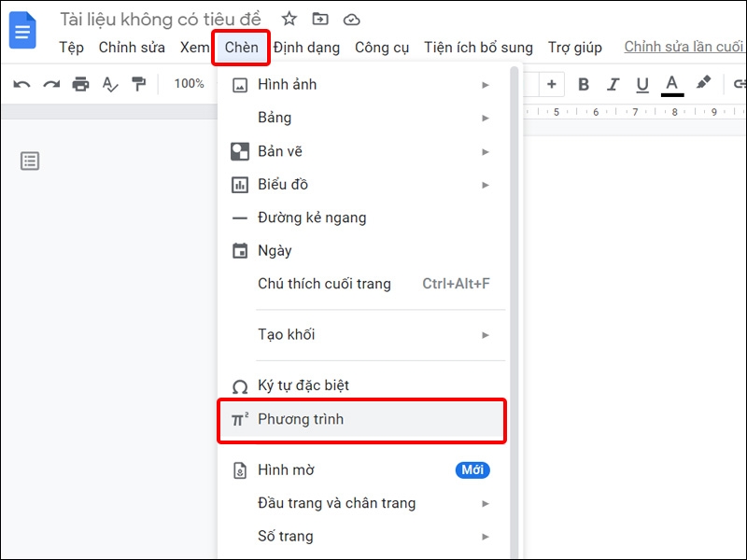Toggle italic formatting
Viewport: 747px width, 560px height.
[613, 84]
